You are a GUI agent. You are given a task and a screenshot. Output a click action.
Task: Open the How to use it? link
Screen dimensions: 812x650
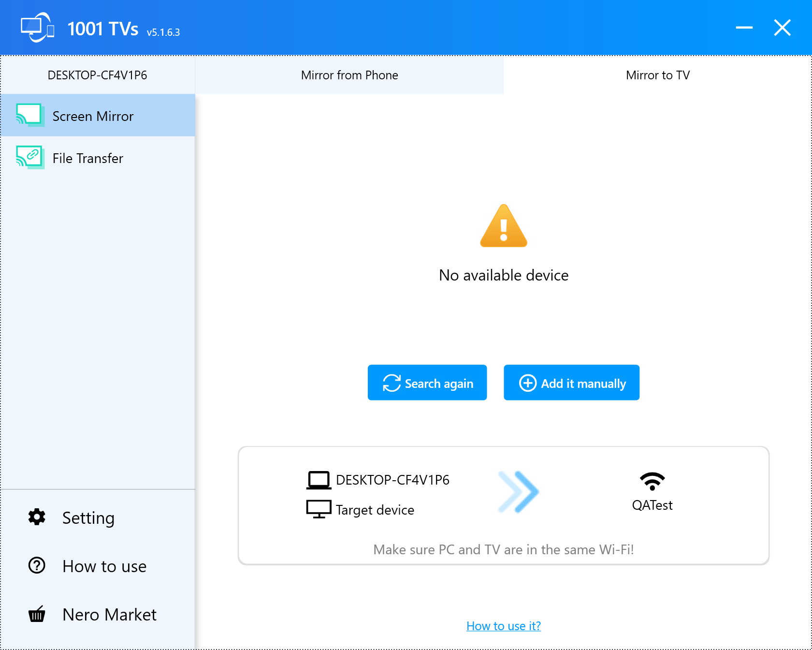[x=504, y=626]
